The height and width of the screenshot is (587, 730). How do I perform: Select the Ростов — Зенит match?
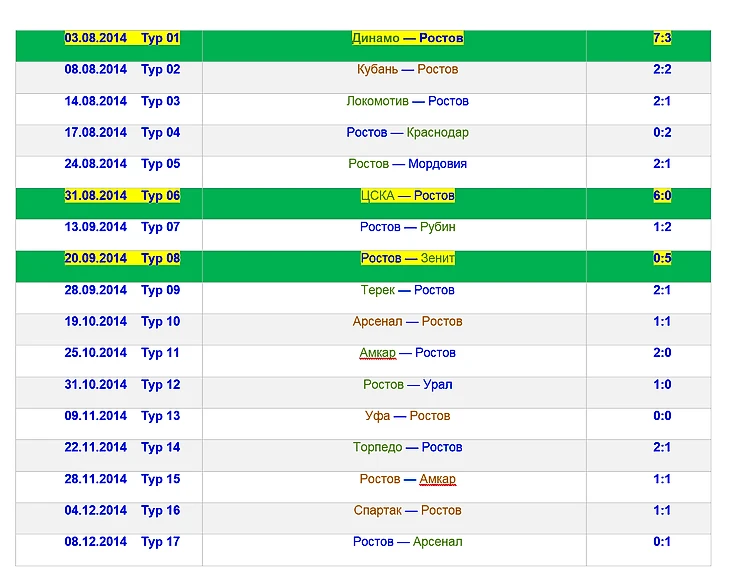click(x=407, y=258)
